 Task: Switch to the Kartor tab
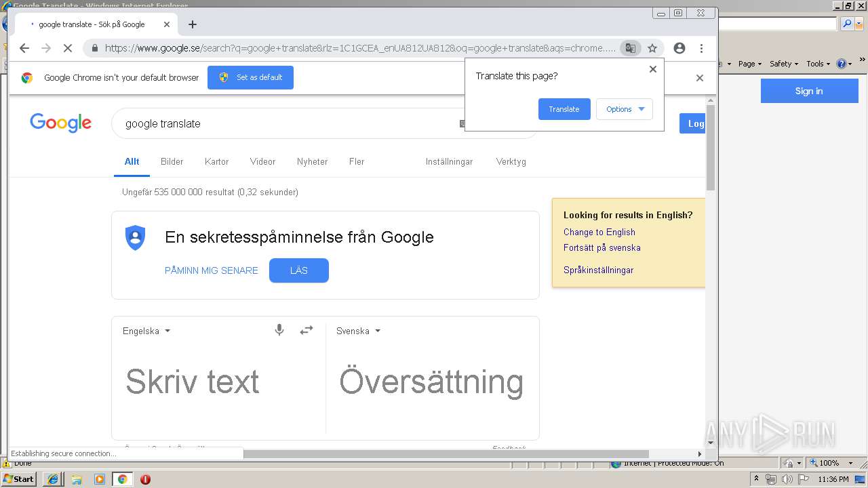pos(217,161)
